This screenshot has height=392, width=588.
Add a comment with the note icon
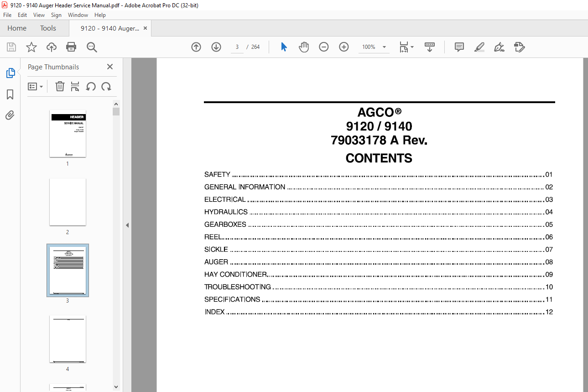coord(459,47)
